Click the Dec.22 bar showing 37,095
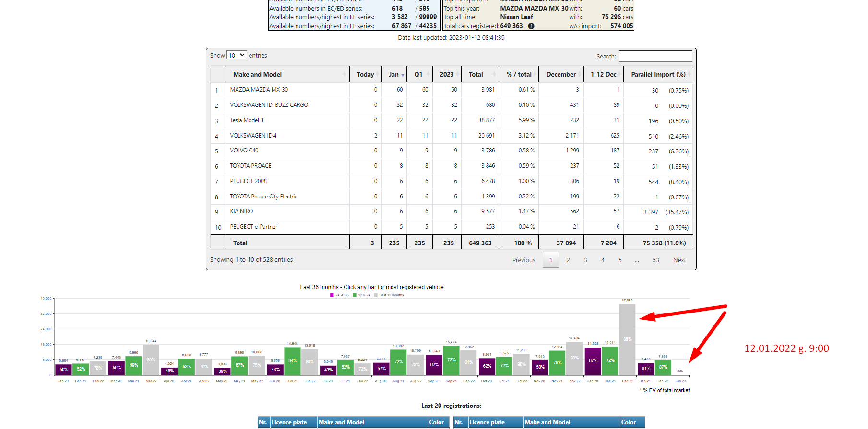Screen dimensions: 868x429 [x=627, y=339]
